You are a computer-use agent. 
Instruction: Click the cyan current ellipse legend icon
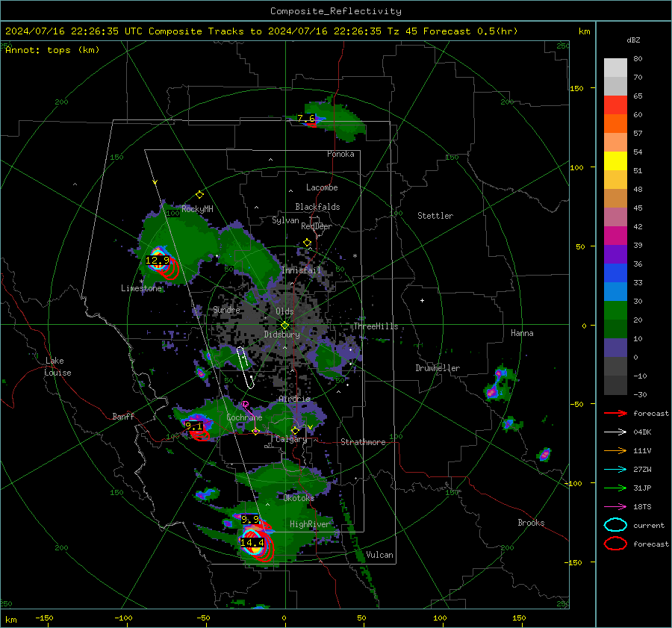[x=615, y=525]
